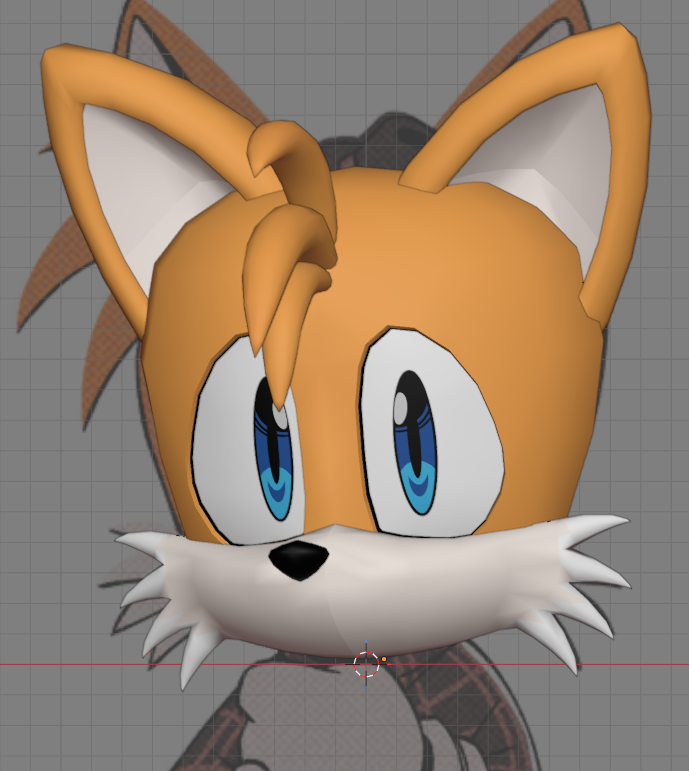Click the red-white 3D cursor circle

366,664
